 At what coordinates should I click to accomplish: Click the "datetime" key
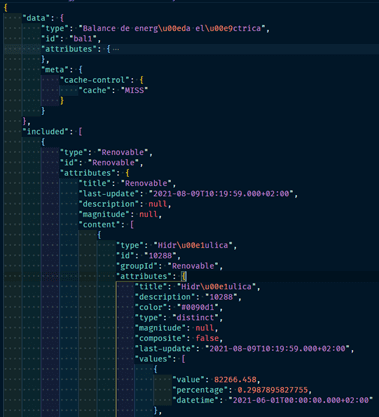click(195, 400)
